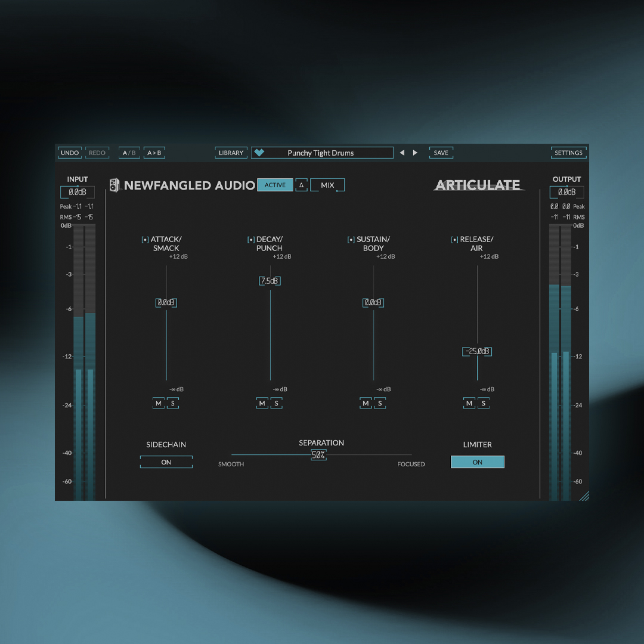Open the Mix control
This screenshot has height=644, width=644.
click(327, 185)
